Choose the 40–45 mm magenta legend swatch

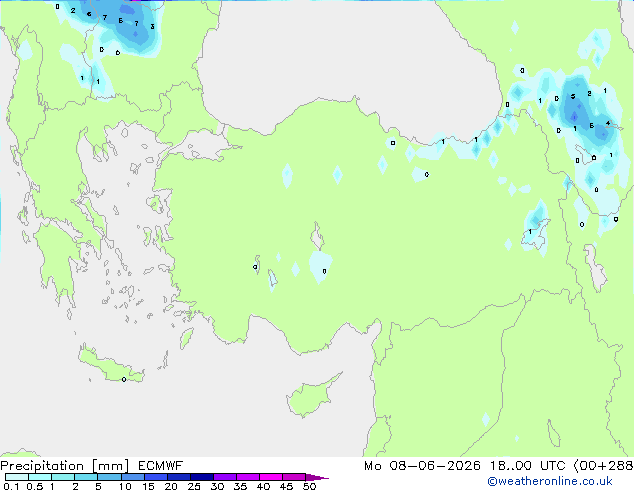(x=271, y=477)
